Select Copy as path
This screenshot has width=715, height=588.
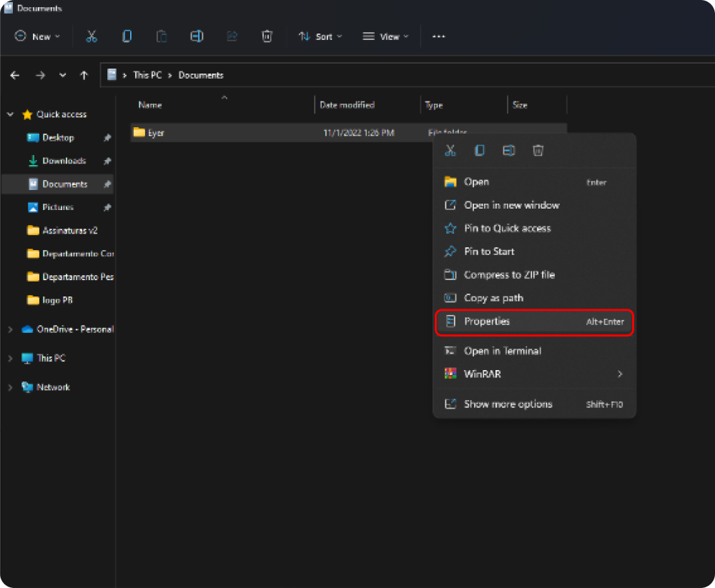pos(534,298)
